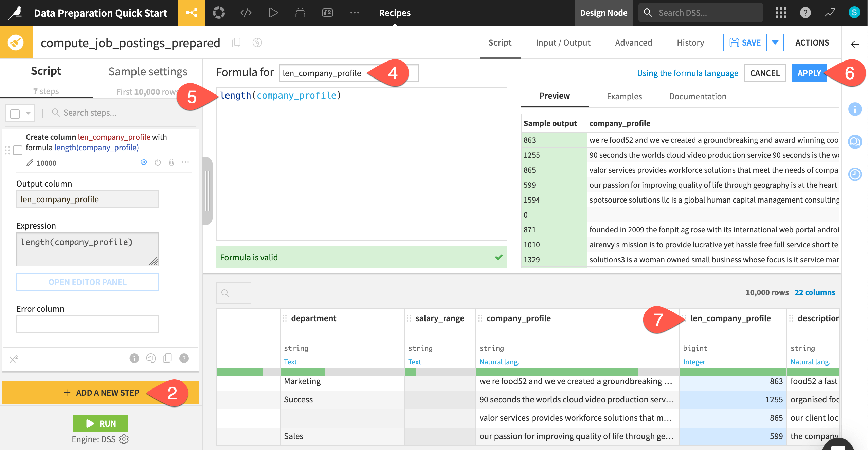
Task: Focus the Search DSS field
Action: [701, 13]
